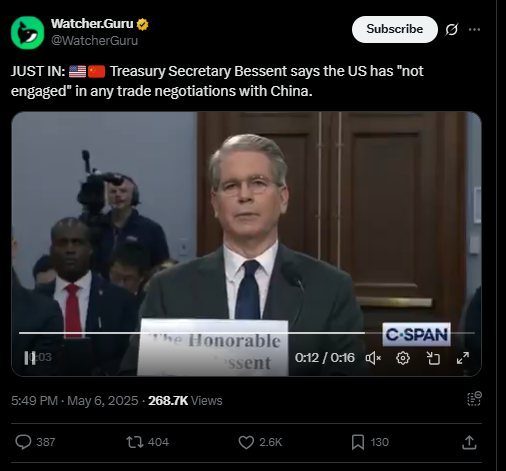The image size is (506, 471).
Task: Like the post with 2.6K likes
Action: [246, 442]
